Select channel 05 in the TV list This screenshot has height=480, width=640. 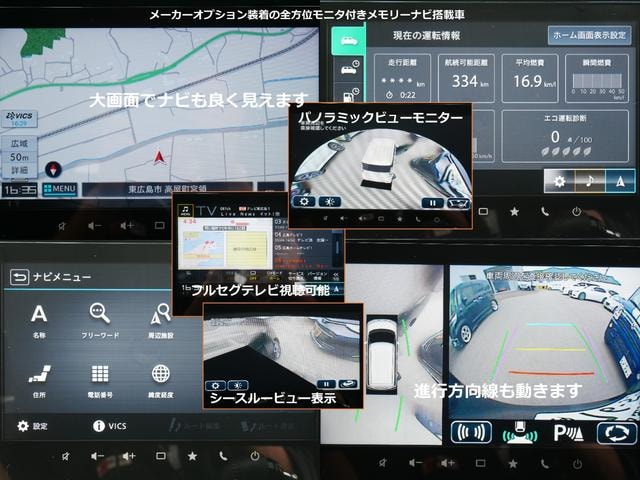click(x=302, y=249)
